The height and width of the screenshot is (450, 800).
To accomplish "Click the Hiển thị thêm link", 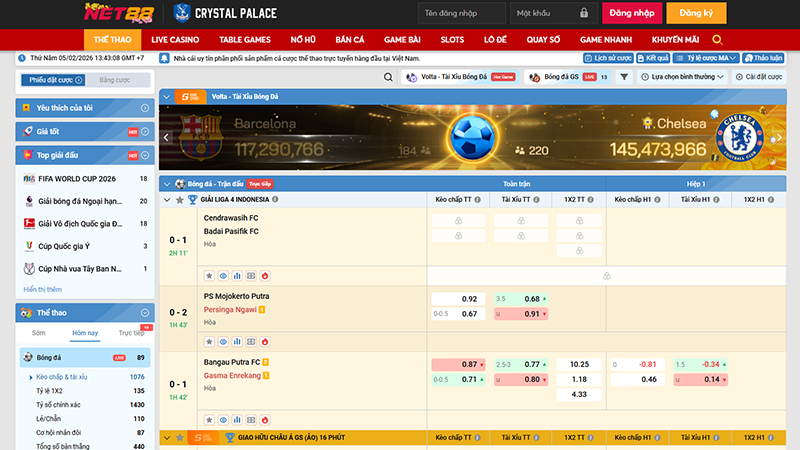I will [x=42, y=289].
